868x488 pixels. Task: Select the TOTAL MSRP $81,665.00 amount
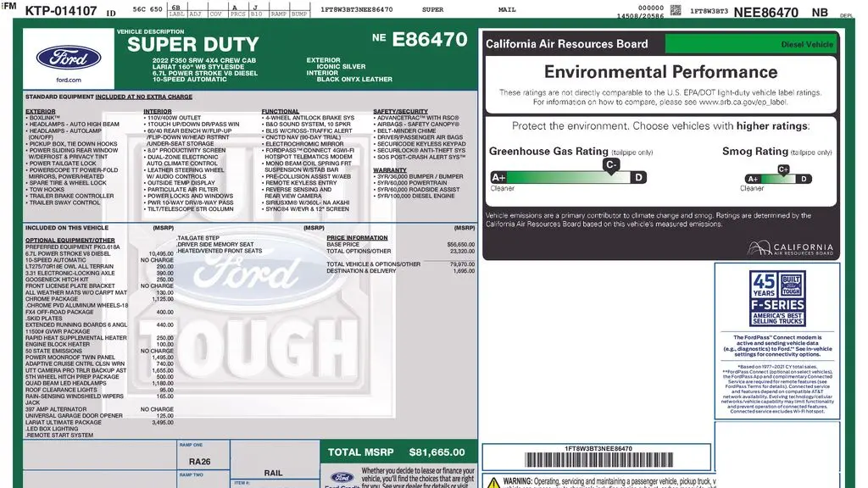pyautogui.click(x=437, y=452)
